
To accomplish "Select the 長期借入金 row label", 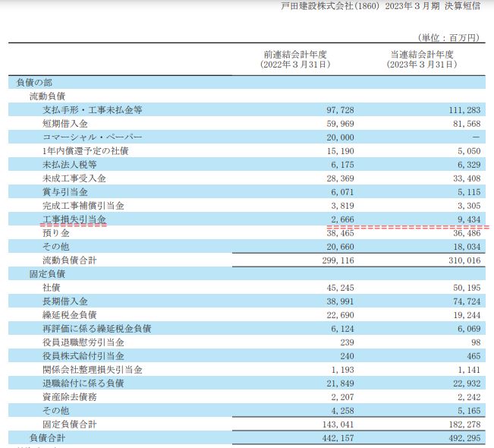I will [x=65, y=301].
